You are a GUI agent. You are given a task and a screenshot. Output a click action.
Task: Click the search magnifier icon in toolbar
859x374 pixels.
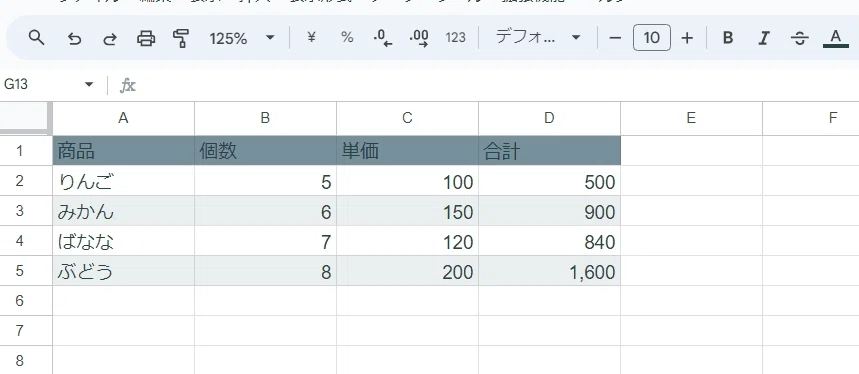tap(36, 38)
